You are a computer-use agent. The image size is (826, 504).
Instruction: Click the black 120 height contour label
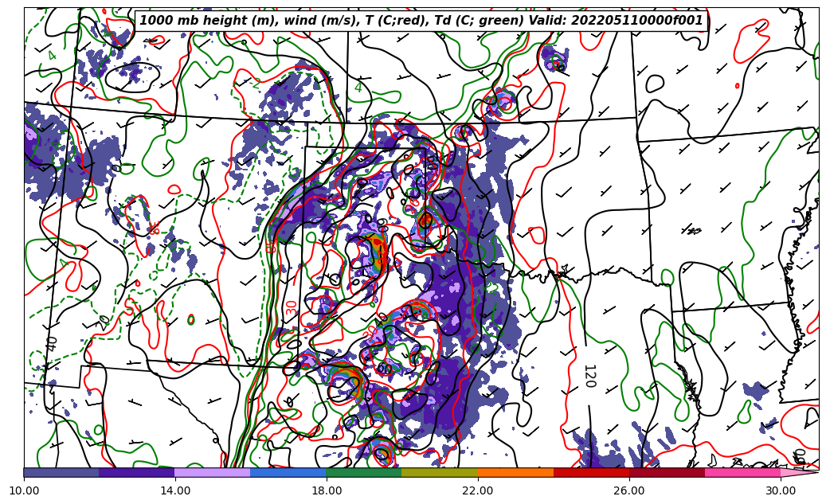click(x=589, y=376)
